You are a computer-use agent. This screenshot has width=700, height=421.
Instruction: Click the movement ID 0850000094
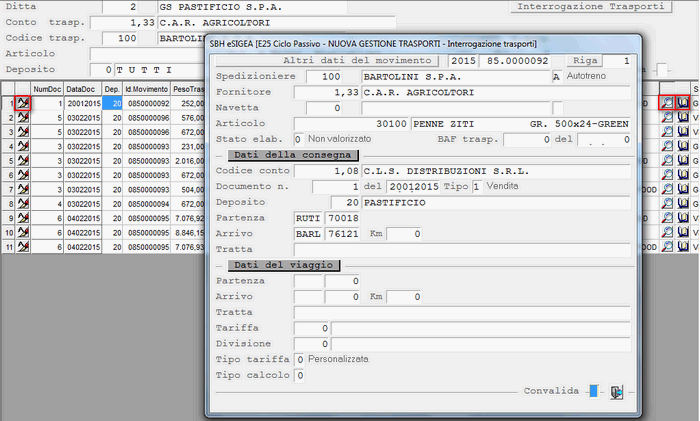147,204
